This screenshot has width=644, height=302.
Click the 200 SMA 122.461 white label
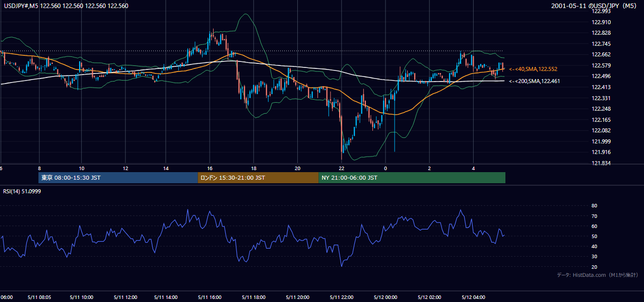[534, 81]
